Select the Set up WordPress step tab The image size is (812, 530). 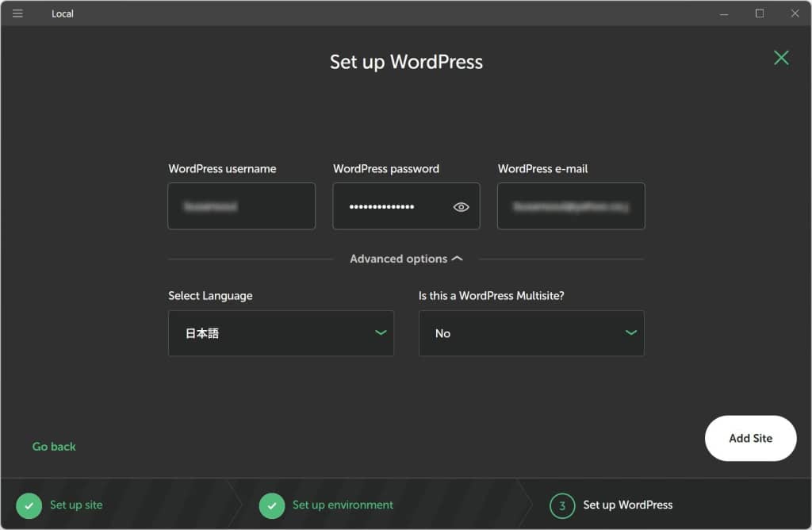coord(627,505)
